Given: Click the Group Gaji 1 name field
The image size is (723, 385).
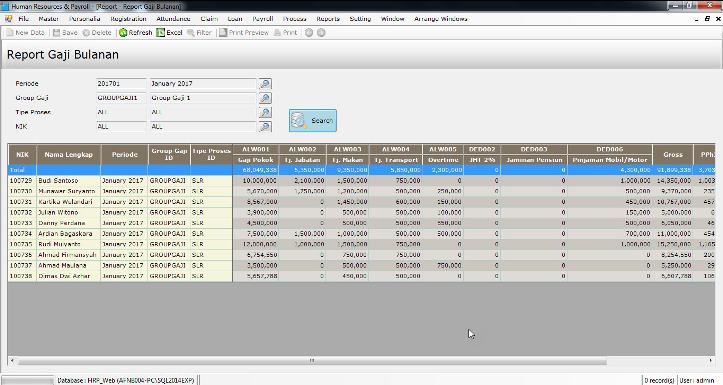Looking at the screenshot, I should click(x=203, y=98).
